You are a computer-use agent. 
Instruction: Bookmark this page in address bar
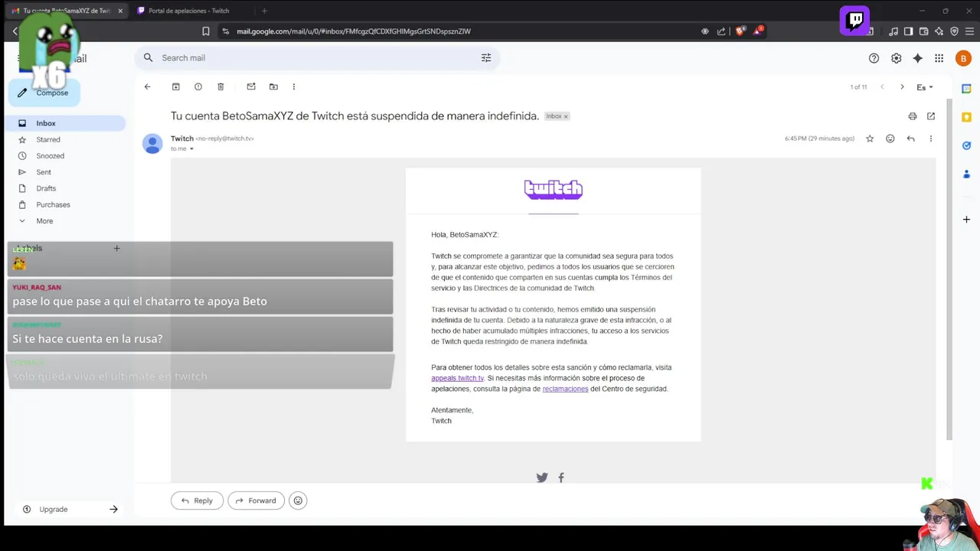pos(205,31)
